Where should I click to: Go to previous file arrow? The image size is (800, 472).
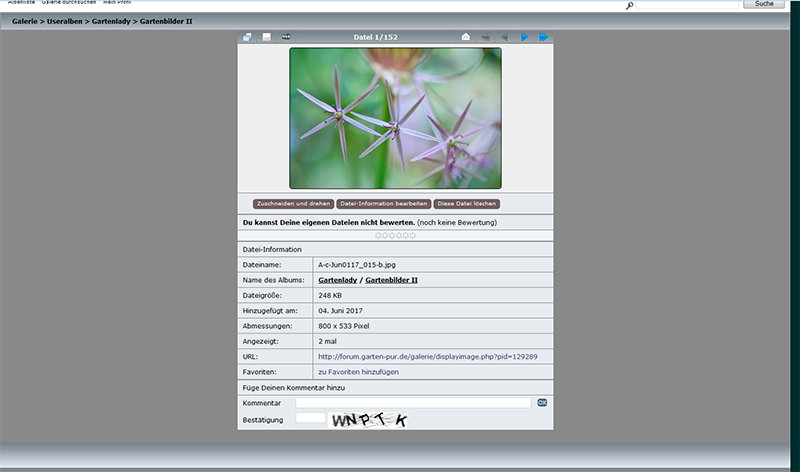coord(505,37)
